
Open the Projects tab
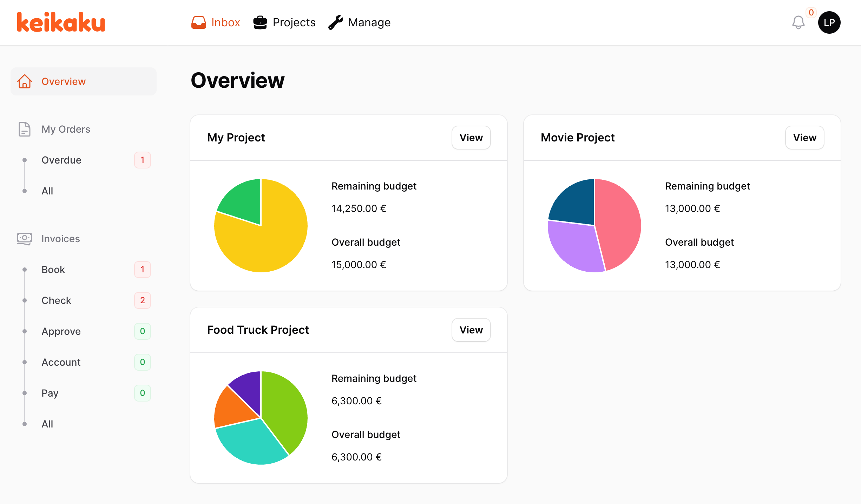coord(294,22)
